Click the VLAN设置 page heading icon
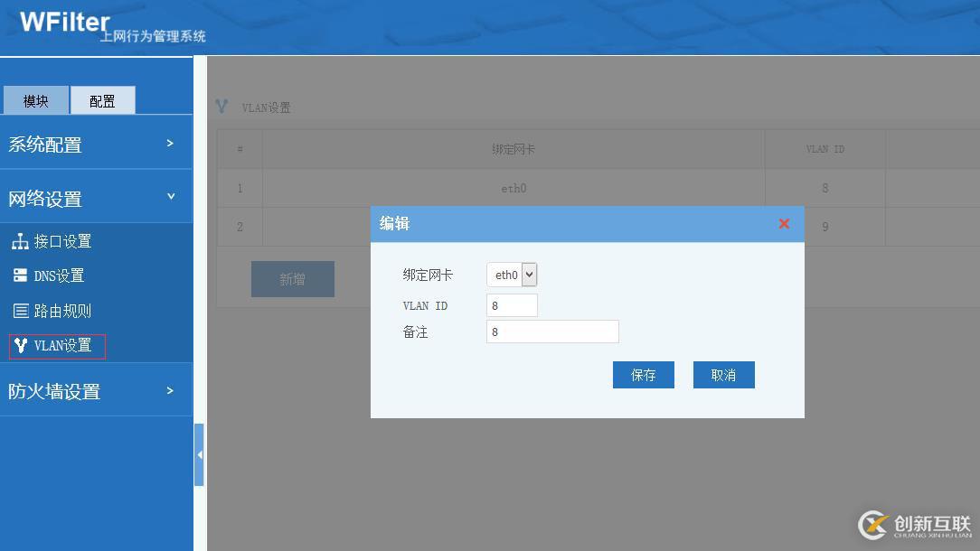Screen dimensions: 980x551 point(221,107)
